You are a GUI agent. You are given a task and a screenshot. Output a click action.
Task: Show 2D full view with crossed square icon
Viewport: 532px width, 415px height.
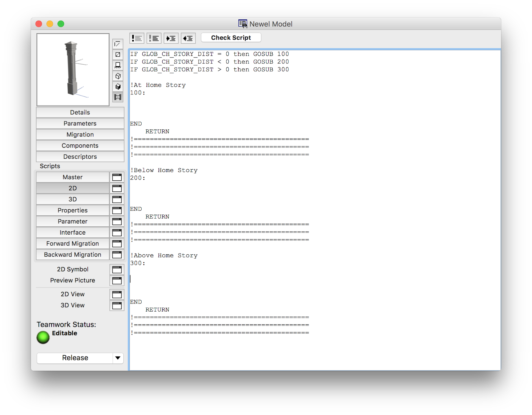click(x=118, y=55)
